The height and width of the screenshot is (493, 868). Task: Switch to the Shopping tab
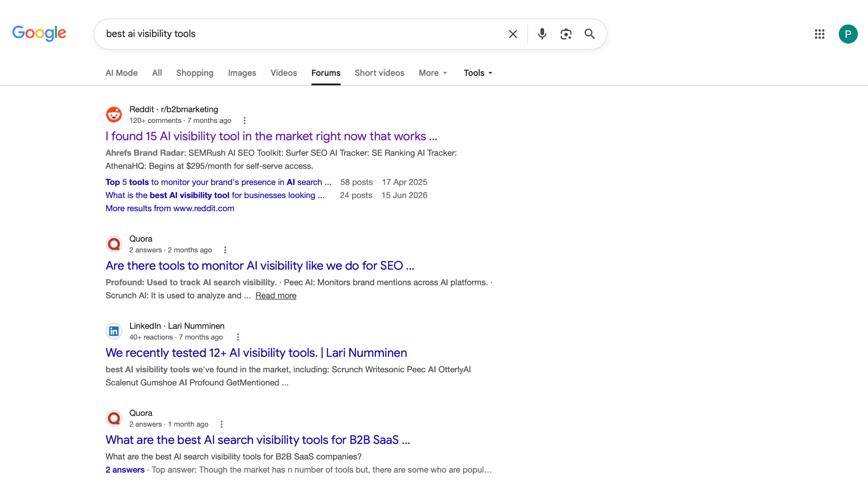point(195,73)
